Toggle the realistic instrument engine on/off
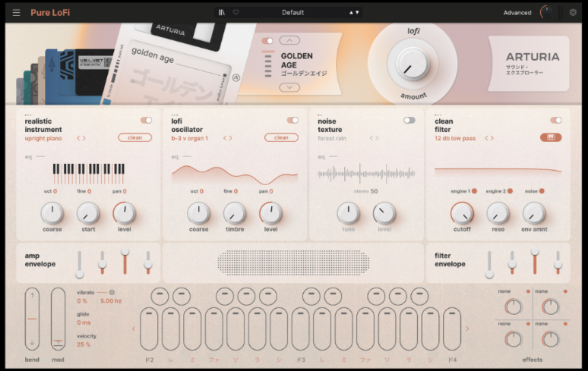The width and height of the screenshot is (588, 371). pos(147,120)
